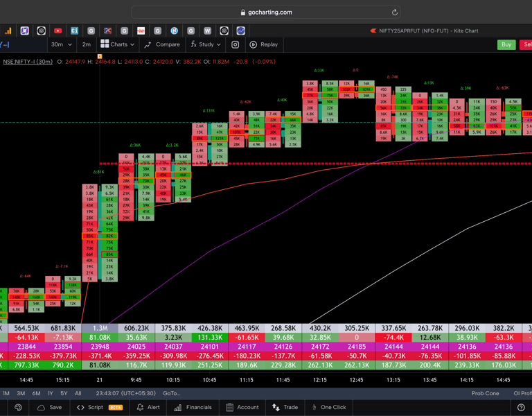
Task: Click the 0 delta cell in 12:45 column
Action: [x=357, y=338]
